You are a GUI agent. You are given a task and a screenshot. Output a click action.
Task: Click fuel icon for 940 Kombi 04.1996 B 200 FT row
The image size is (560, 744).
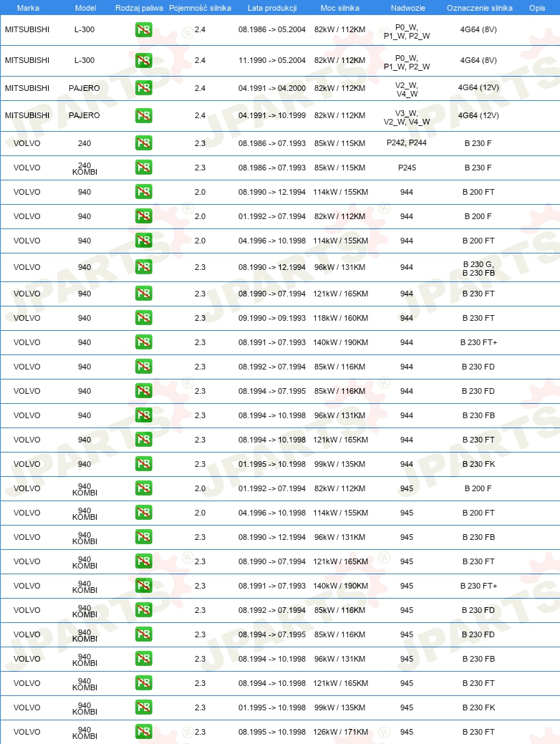(x=143, y=513)
